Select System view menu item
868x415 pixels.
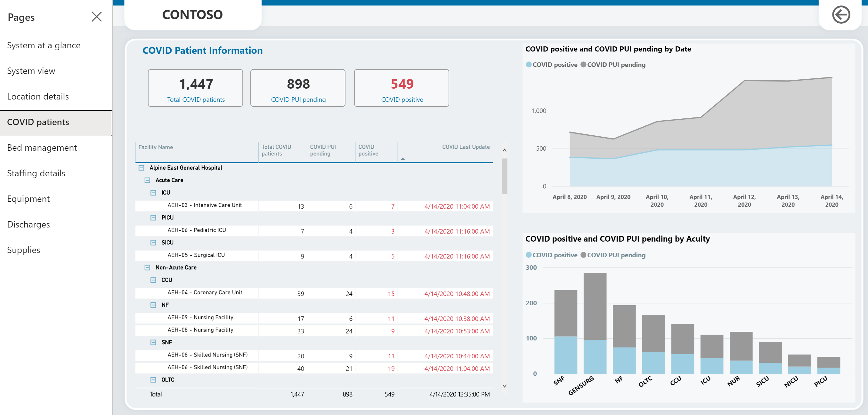click(32, 71)
